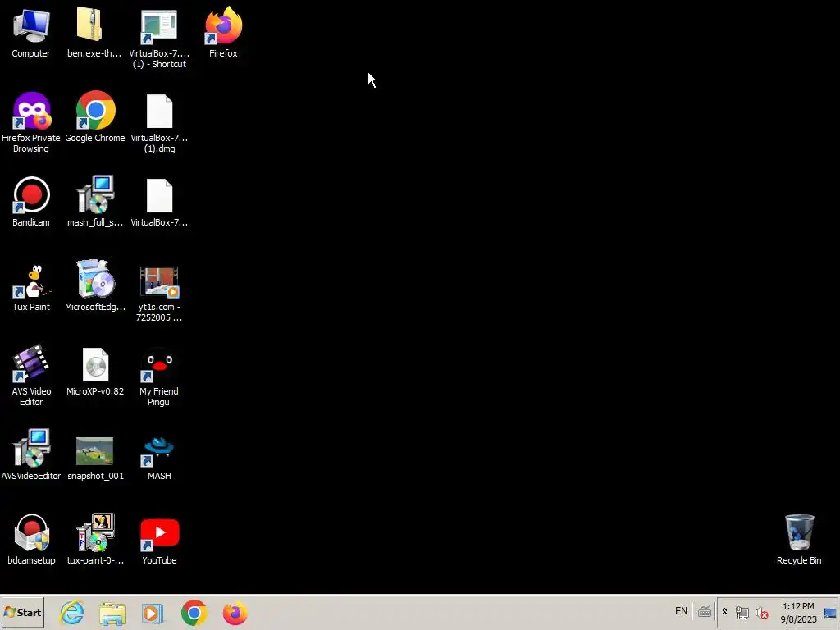Open the clock showing 1:12 PM
The width and height of the screenshot is (840, 630).
[798, 613]
